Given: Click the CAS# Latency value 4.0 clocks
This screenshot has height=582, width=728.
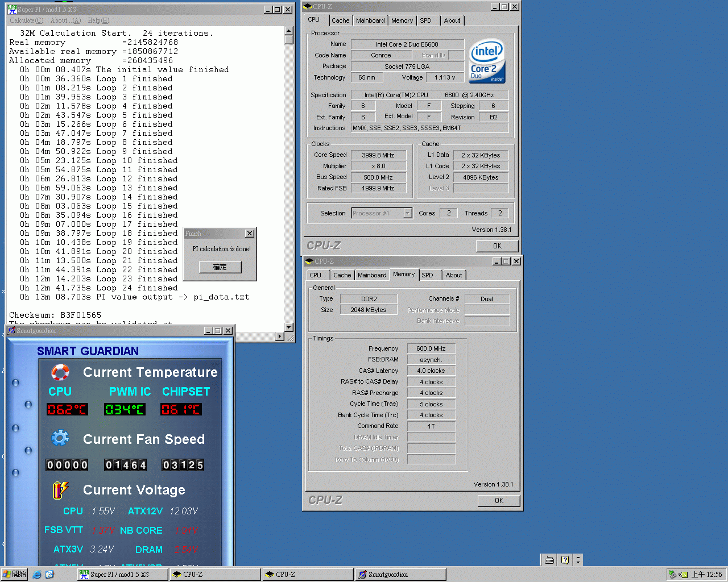Looking at the screenshot, I should click(x=431, y=371).
